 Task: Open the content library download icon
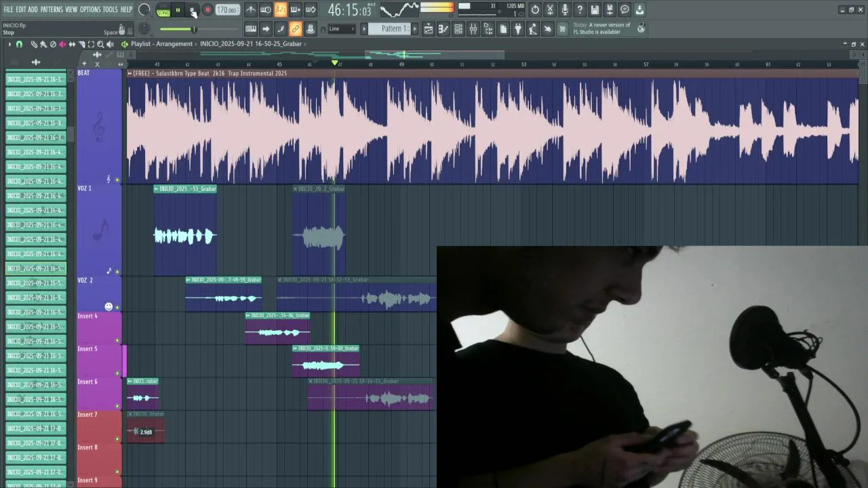point(639,9)
